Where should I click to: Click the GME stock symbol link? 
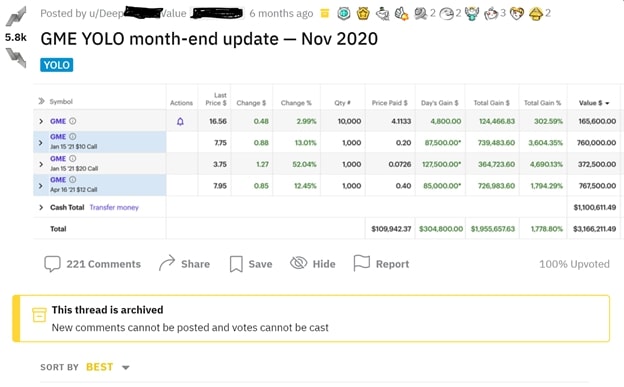[x=58, y=121]
